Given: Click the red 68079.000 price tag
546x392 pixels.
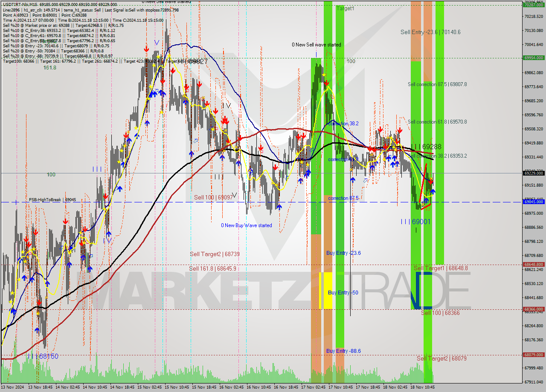Looking at the screenshot, I should pos(534,355).
